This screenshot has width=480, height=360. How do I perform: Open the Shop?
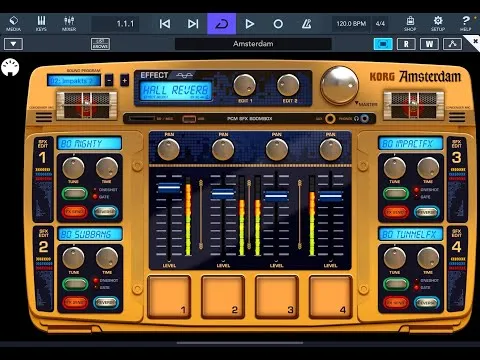(410, 24)
